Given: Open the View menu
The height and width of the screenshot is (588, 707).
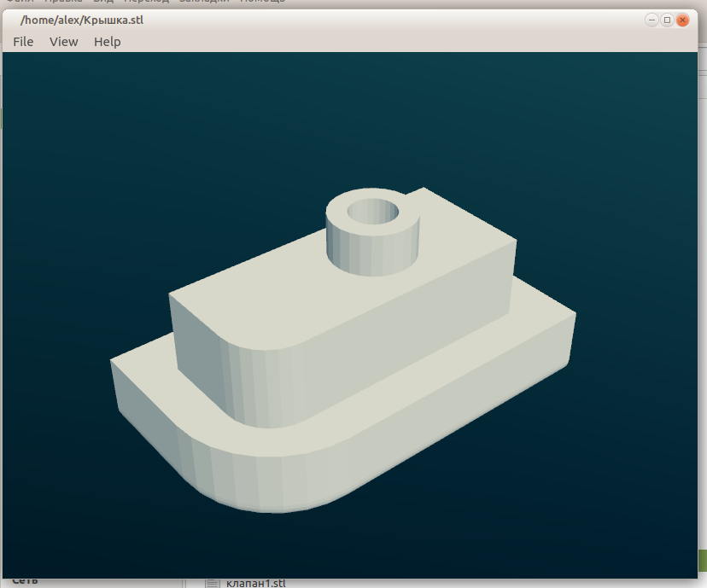Looking at the screenshot, I should click(63, 42).
